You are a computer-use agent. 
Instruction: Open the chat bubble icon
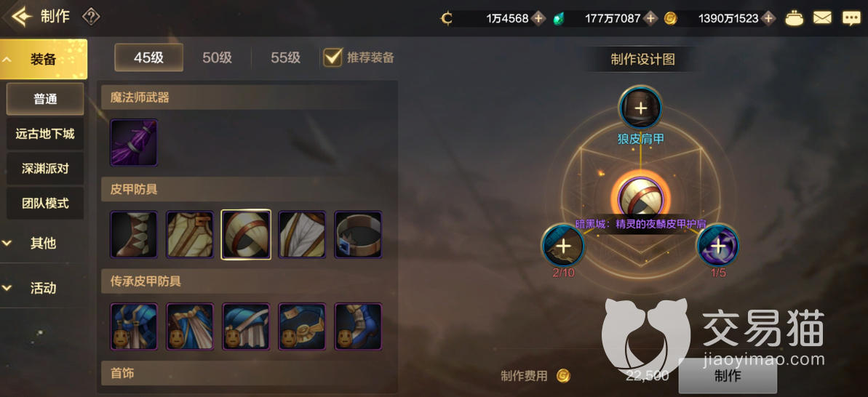tap(851, 18)
